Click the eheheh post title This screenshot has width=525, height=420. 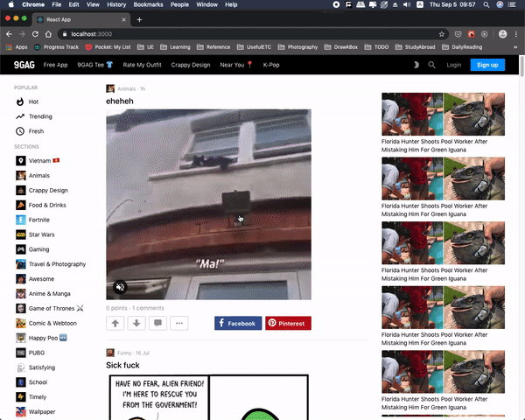pos(120,101)
